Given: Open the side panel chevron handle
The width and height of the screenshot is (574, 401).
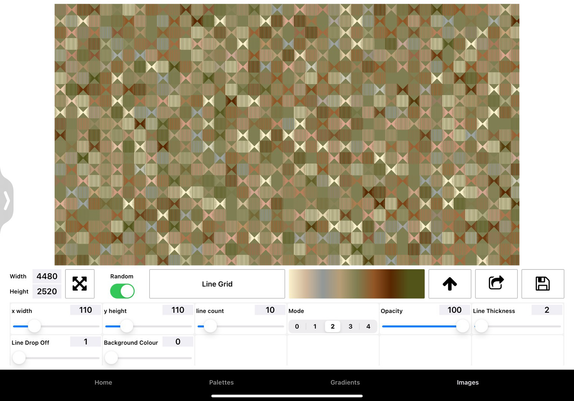Looking at the screenshot, I should pos(7,200).
